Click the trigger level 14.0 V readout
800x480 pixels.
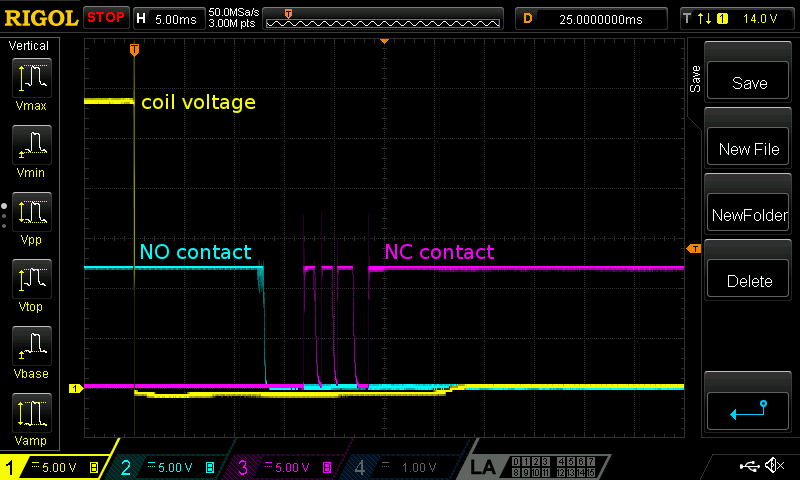(x=760, y=19)
